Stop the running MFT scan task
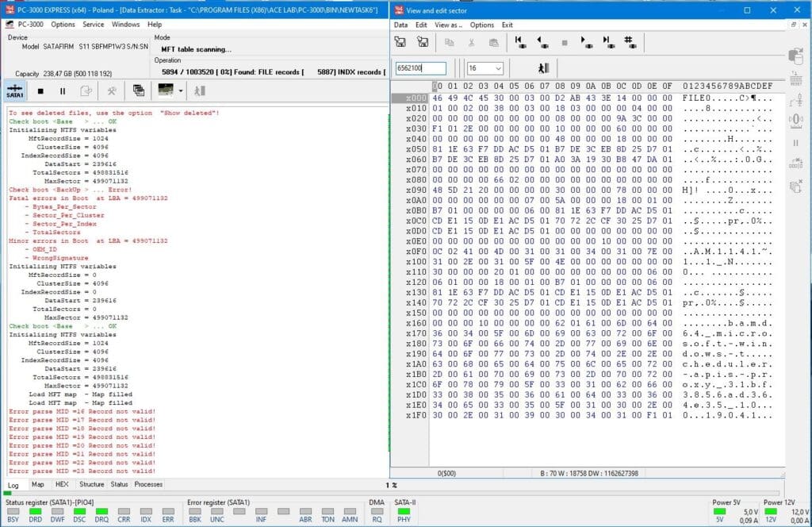The width and height of the screenshot is (812, 527). 40,90
